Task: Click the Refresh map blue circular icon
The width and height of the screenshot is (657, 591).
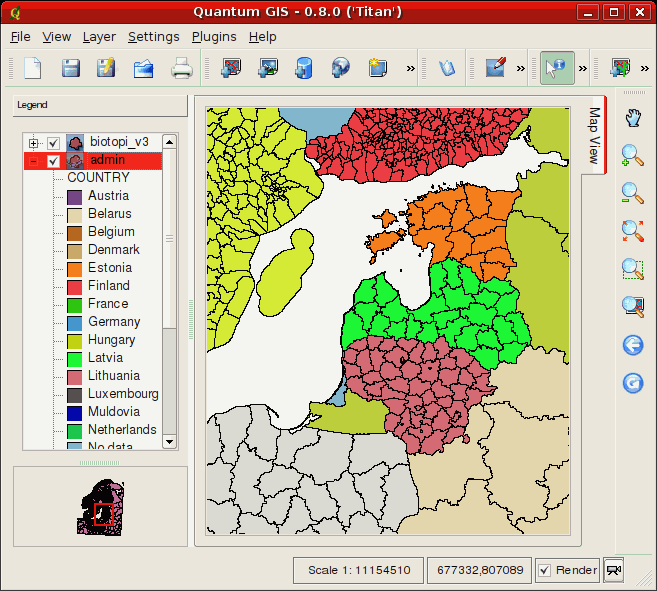Action: tap(633, 383)
